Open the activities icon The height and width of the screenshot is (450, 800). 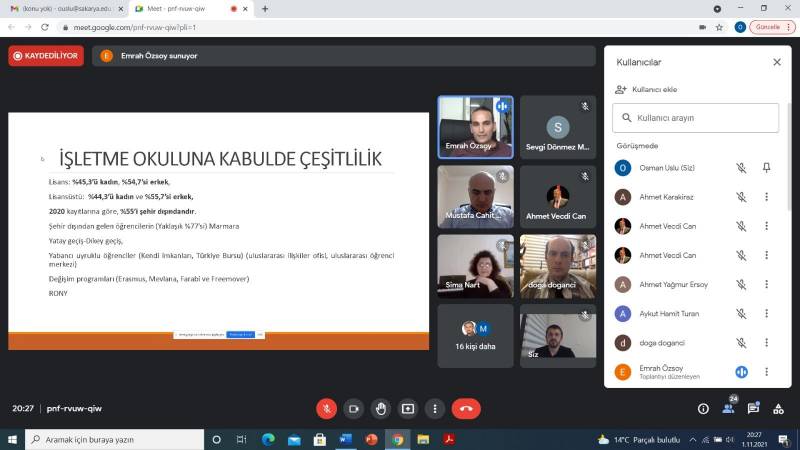(x=778, y=408)
